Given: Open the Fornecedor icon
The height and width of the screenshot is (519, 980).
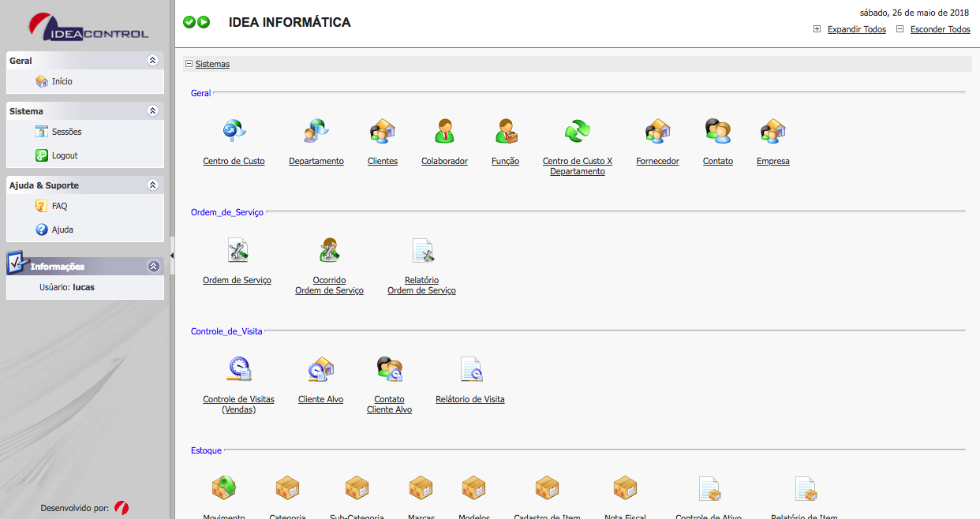Looking at the screenshot, I should [657, 130].
